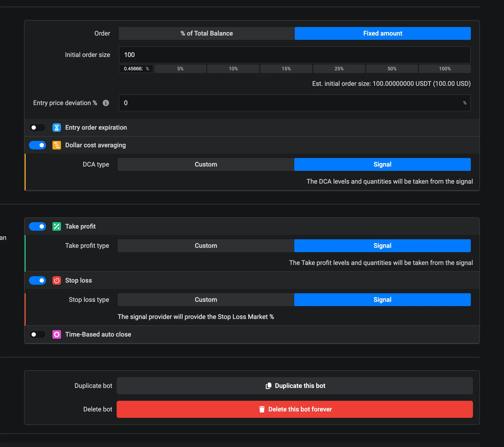504x447 pixels.
Task: Set DCA type to Custom
Action: [x=206, y=164]
